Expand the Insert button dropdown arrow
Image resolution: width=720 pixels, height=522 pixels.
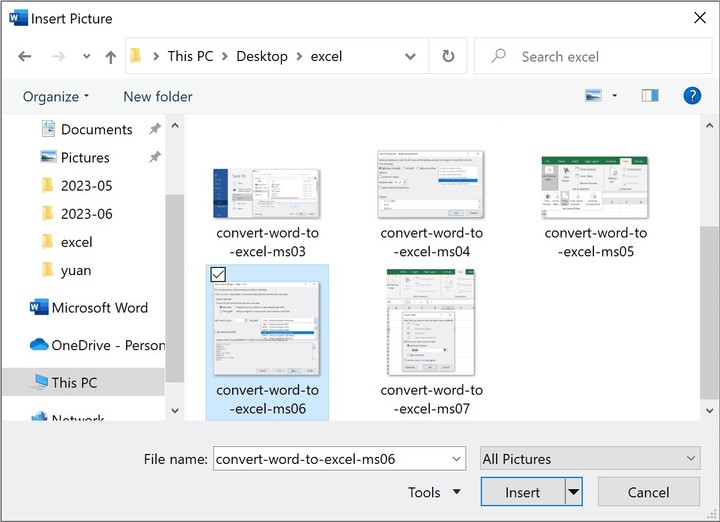(573, 492)
